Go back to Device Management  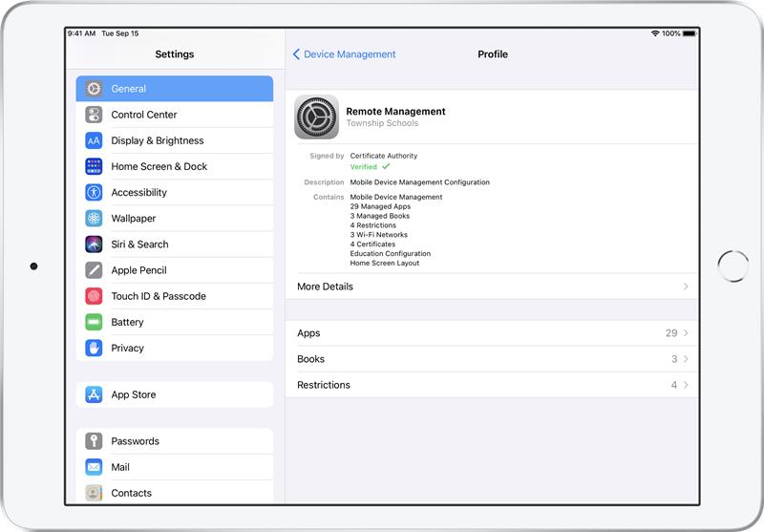point(345,54)
